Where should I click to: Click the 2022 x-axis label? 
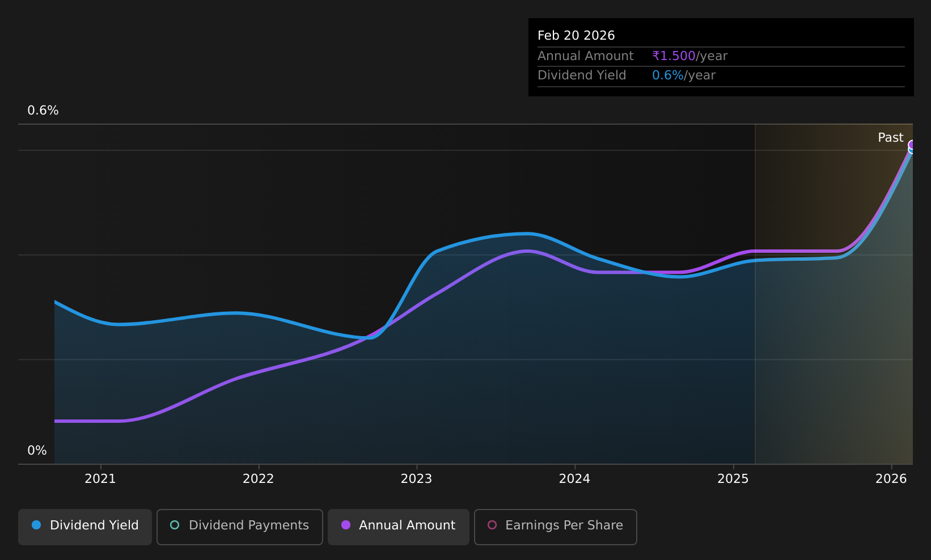pyautogui.click(x=259, y=479)
